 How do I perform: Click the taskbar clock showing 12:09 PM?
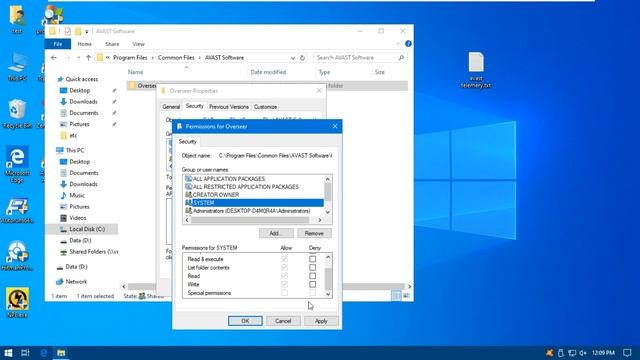coord(603,353)
